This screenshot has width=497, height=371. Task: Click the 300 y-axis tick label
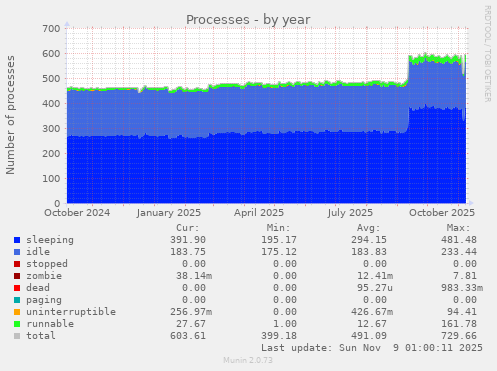coord(51,128)
